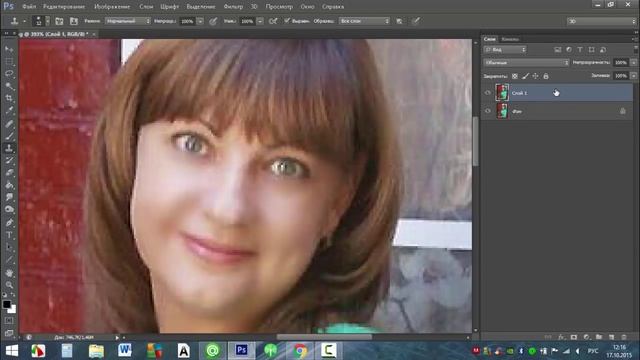The image size is (640, 360).
Task: Filter layers by shape kind
Action: [x=591, y=49]
